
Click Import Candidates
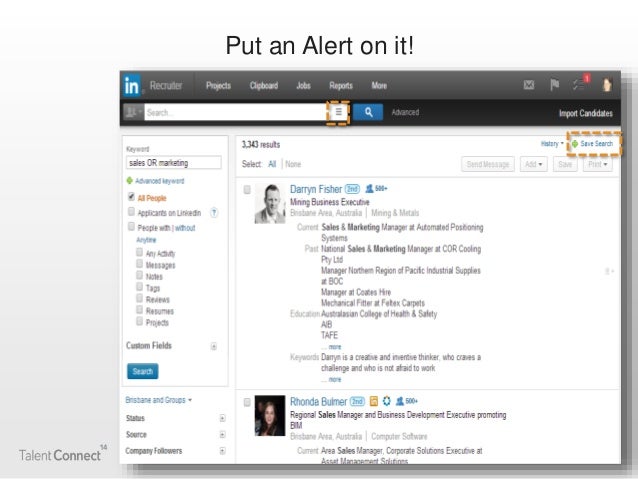586,113
